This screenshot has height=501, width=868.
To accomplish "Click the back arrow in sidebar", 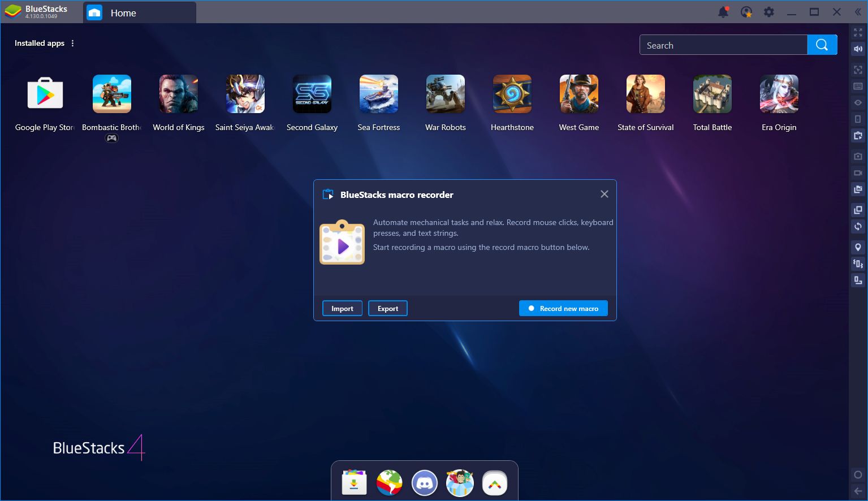I will [858, 491].
